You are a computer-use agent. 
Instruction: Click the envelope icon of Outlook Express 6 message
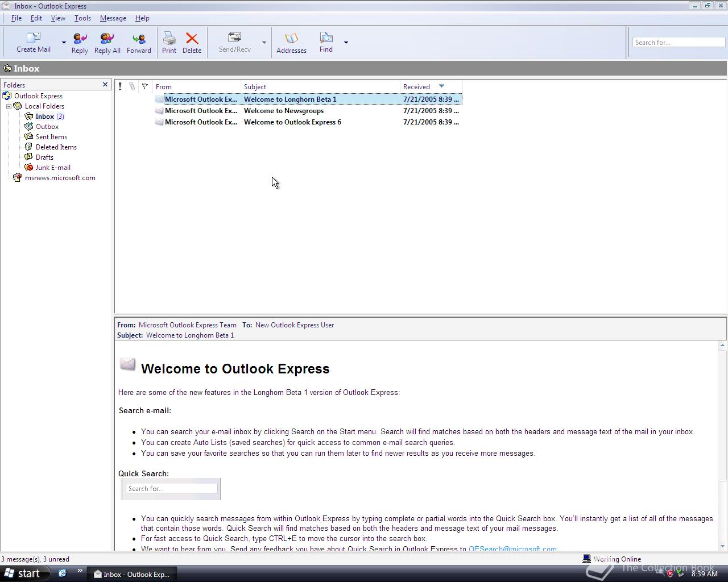[159, 122]
